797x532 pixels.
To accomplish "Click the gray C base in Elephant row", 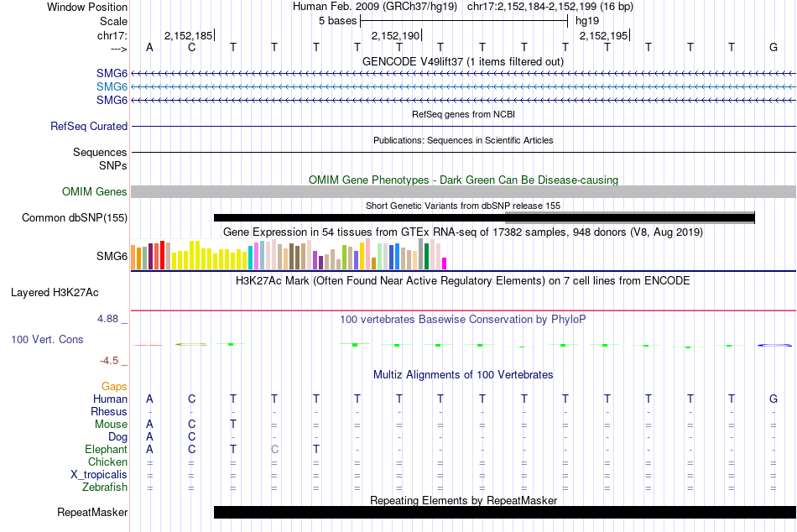I will 274,449.
